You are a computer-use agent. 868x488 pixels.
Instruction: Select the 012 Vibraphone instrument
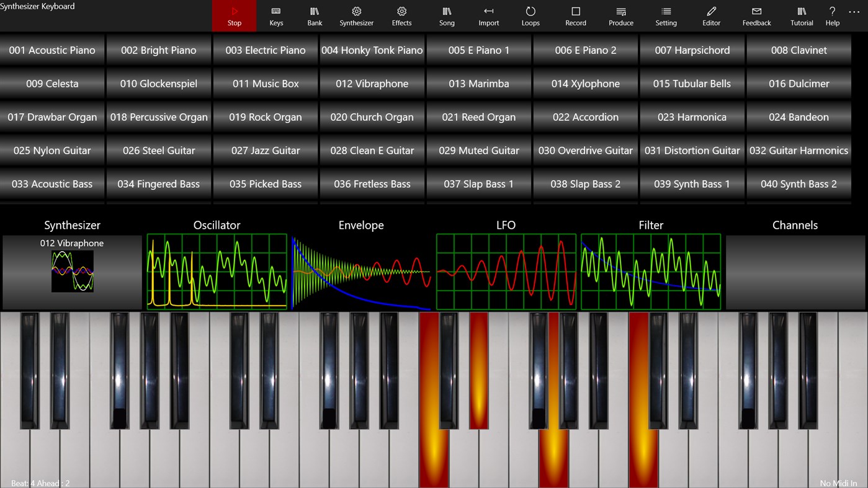[372, 83]
